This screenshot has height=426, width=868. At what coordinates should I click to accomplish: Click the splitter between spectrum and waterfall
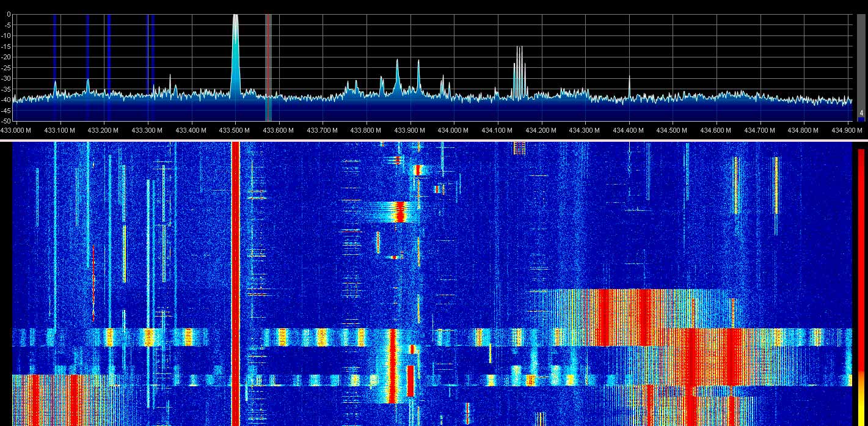tap(434, 140)
